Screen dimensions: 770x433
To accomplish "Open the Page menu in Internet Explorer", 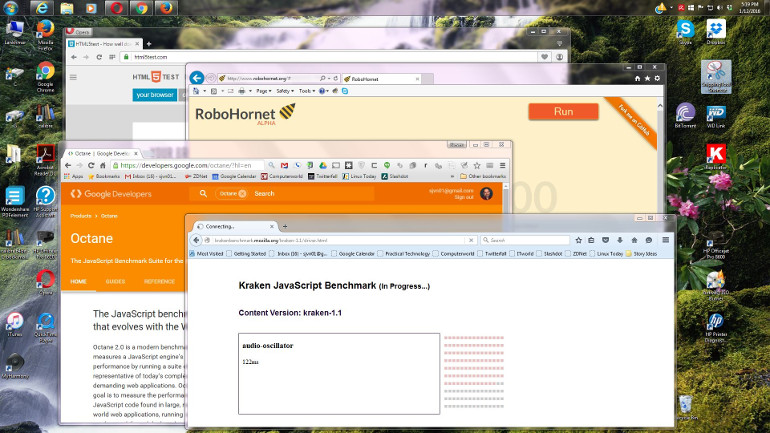I will pos(263,91).
